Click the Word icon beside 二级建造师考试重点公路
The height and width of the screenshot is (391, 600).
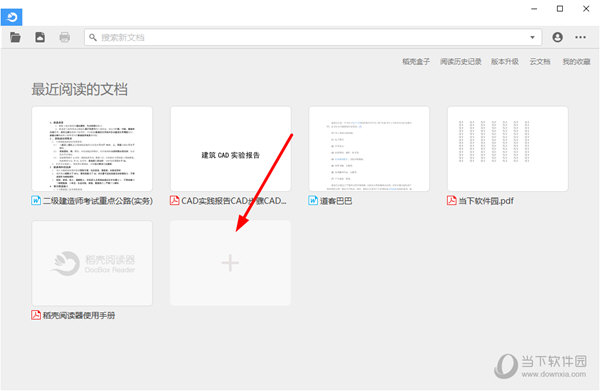[x=36, y=200]
